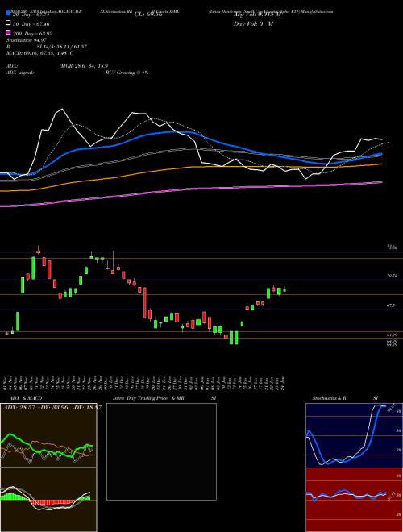
Task: Click the 67.5 price axis label
Action: coord(391,305)
